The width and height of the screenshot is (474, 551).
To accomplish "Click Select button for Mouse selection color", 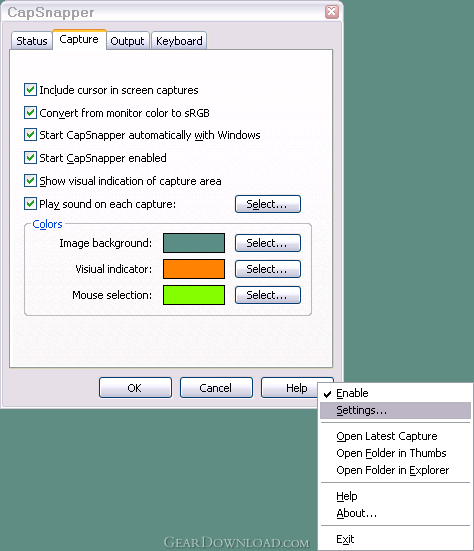I will coord(268,295).
